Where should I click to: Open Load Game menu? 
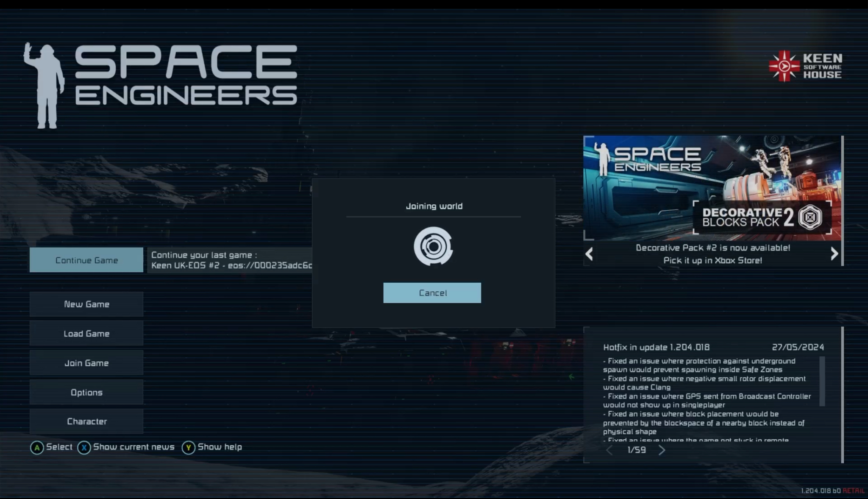pos(86,334)
